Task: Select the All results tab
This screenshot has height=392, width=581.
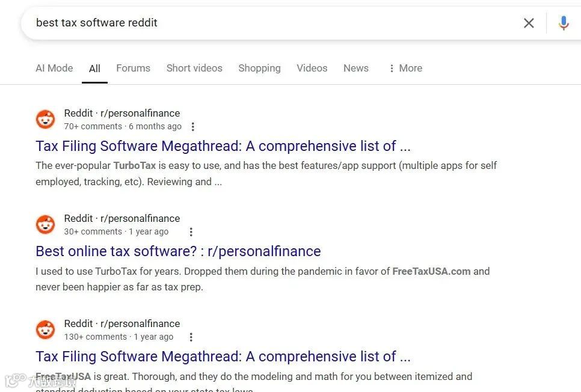Action: pos(94,69)
